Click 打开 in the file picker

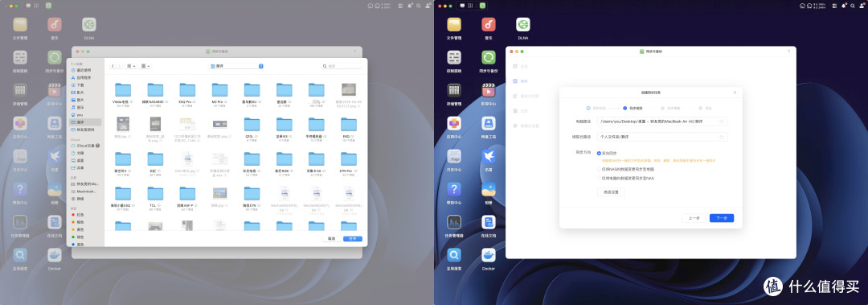(x=353, y=238)
